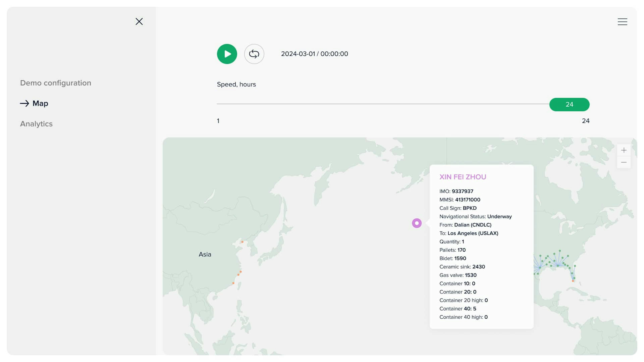
Task: Click the speed slider handle showing 24
Action: [569, 104]
